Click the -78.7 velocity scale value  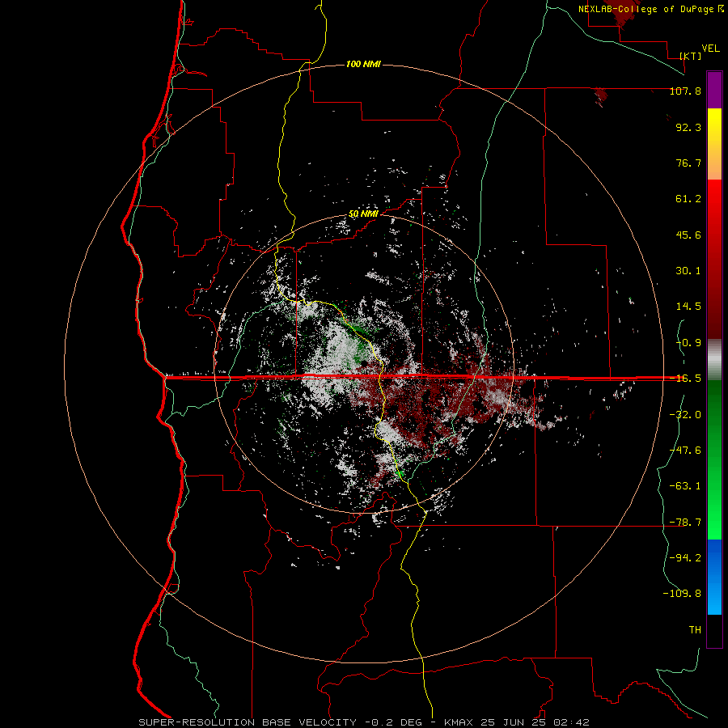pos(685,523)
